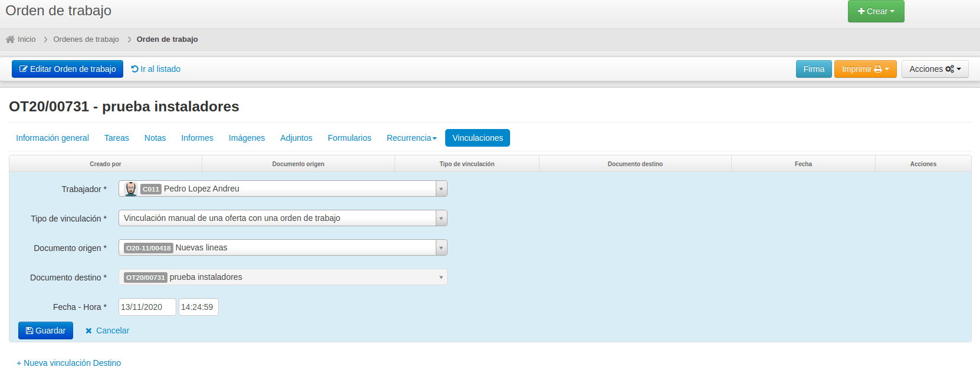Click the Creado por column header

pyautogui.click(x=106, y=164)
